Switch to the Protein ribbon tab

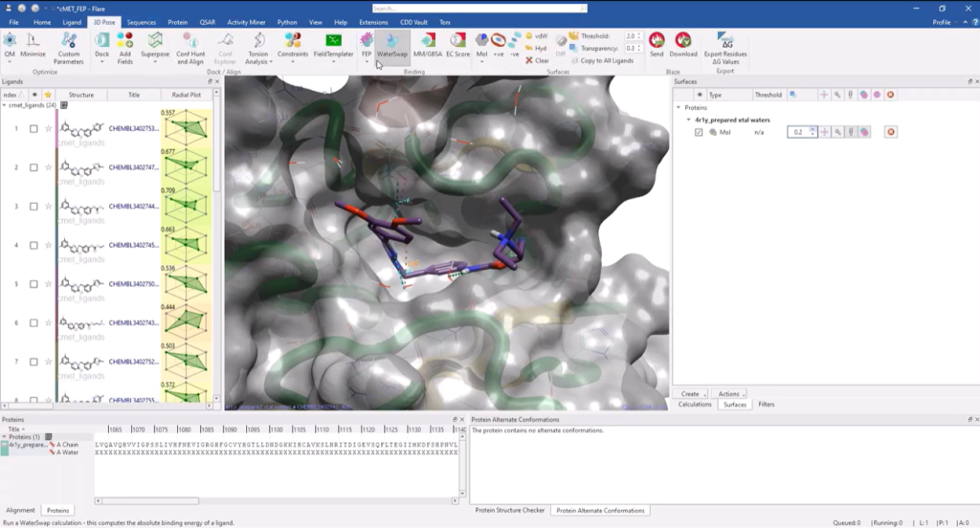coord(177,22)
